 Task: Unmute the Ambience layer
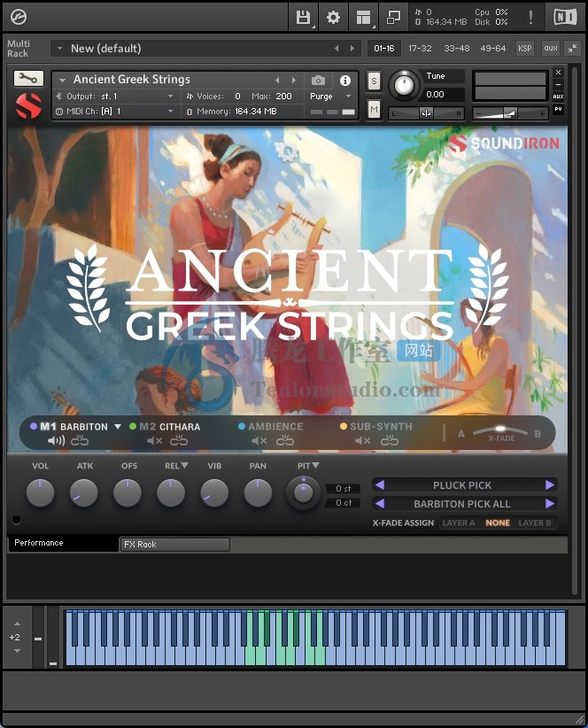coord(259,440)
